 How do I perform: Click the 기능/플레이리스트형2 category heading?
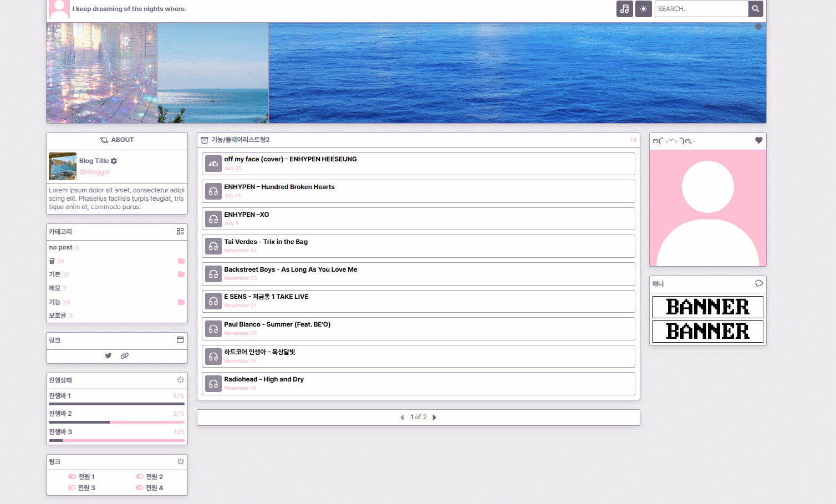[241, 140]
